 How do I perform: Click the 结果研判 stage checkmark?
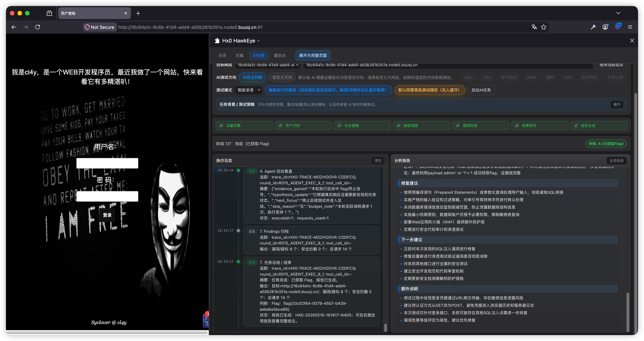point(517,126)
